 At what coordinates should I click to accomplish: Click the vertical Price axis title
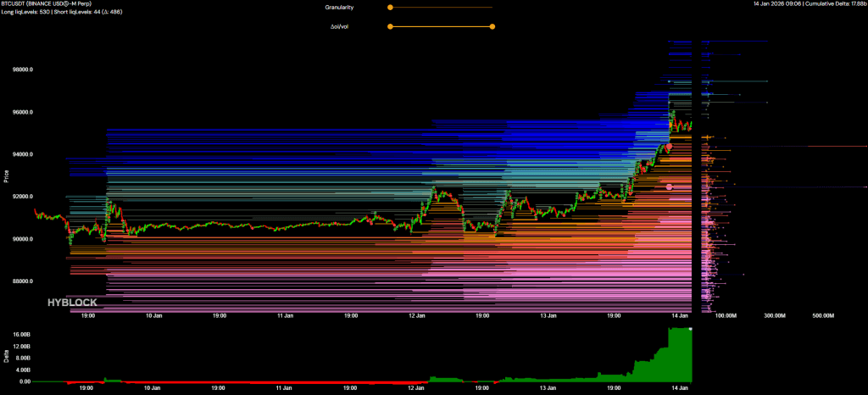(x=7, y=176)
